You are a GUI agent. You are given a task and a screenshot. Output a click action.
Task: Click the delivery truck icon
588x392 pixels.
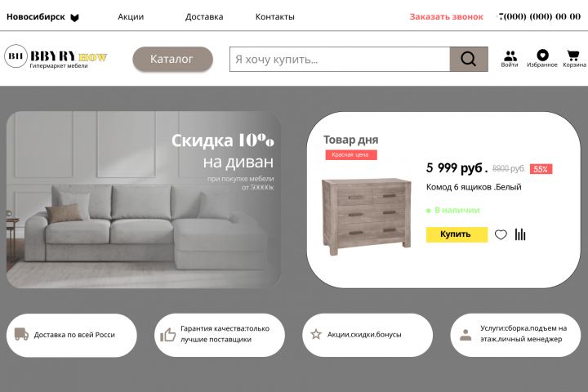pyautogui.click(x=21, y=334)
